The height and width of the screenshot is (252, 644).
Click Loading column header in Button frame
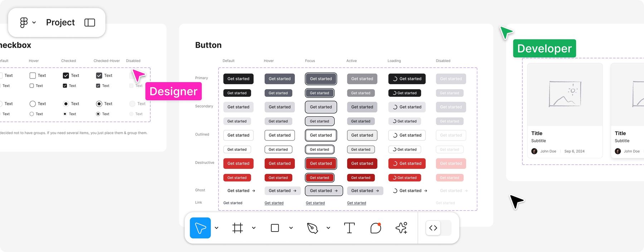394,61
